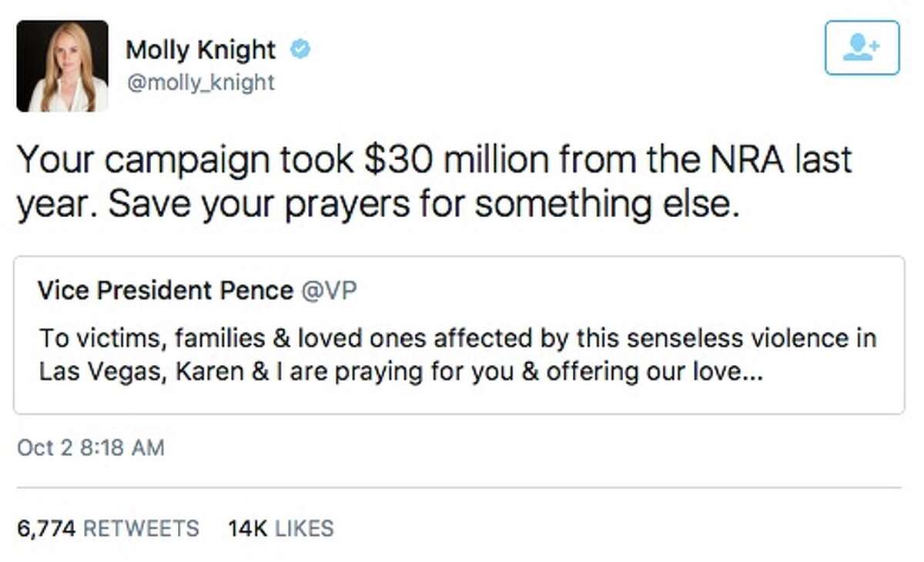View the 14K likes count
Viewport: 924px width, 562px height.
248,528
